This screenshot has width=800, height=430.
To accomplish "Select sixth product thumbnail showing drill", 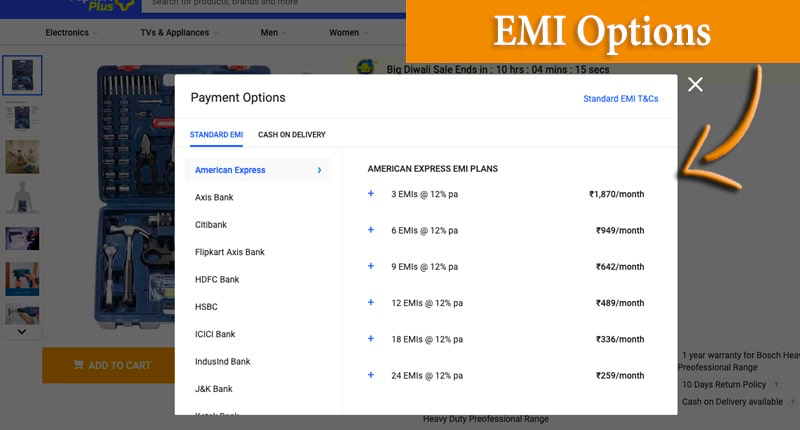I will [22, 279].
